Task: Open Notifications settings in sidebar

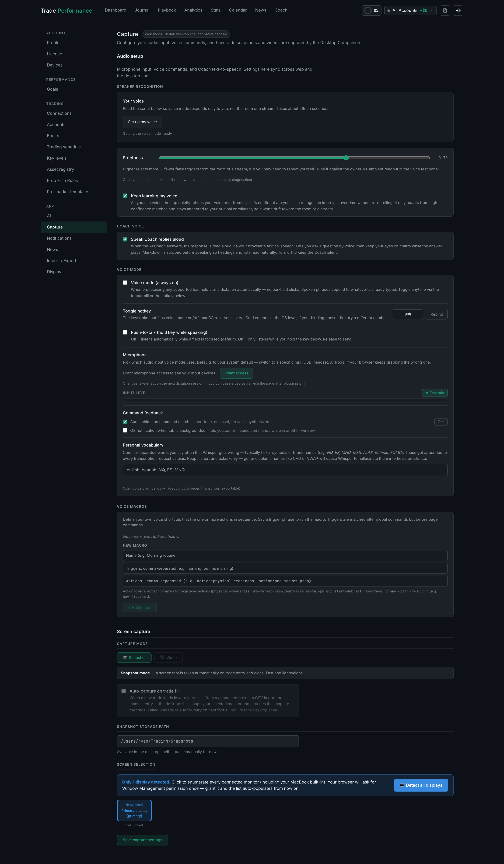Action: click(59, 238)
